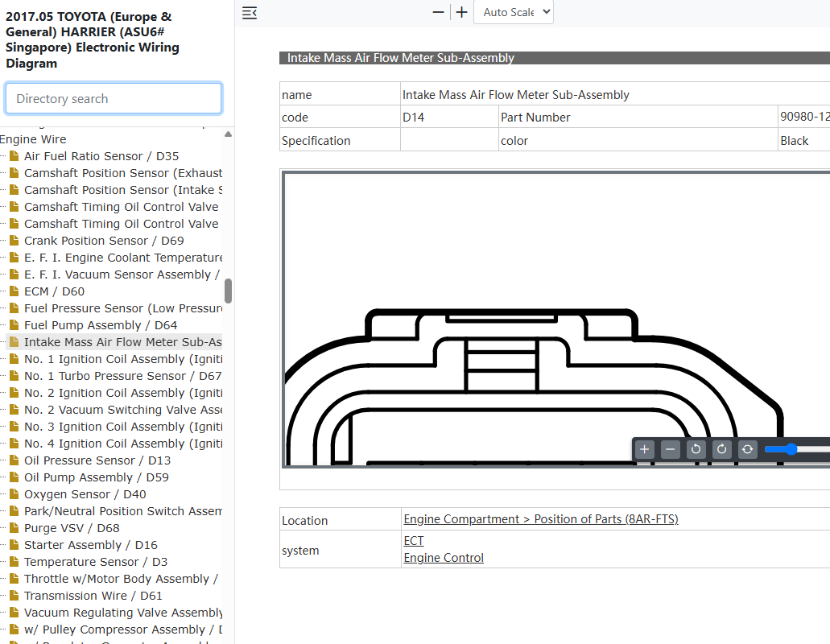Click the zoom out minus in top toolbar
The width and height of the screenshot is (830, 644).
click(x=438, y=12)
